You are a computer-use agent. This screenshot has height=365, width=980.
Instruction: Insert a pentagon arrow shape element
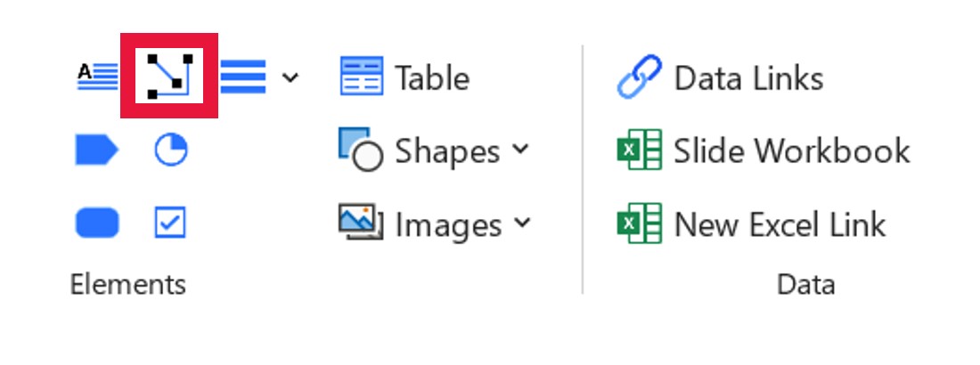[x=96, y=150]
